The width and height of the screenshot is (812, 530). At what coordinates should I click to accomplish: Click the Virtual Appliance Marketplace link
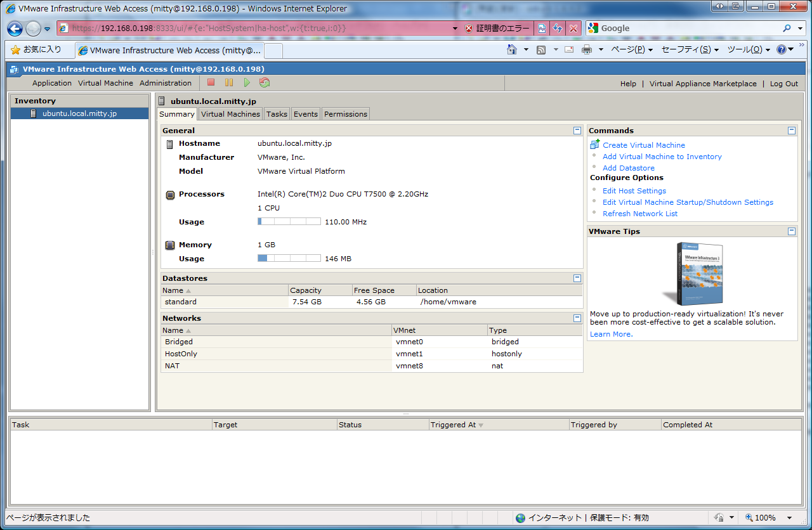coord(703,84)
